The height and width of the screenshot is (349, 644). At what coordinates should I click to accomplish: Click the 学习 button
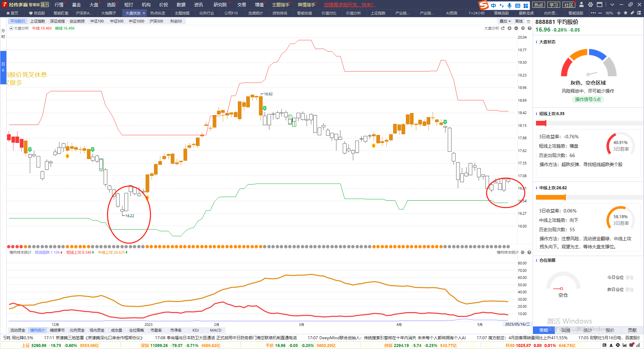click(x=554, y=5)
